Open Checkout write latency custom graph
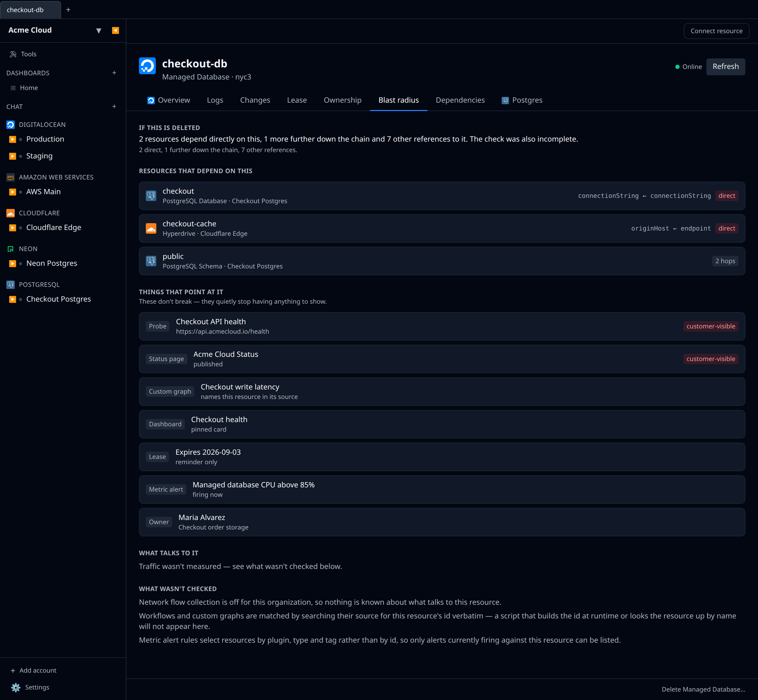The width and height of the screenshot is (758, 700). (x=442, y=392)
